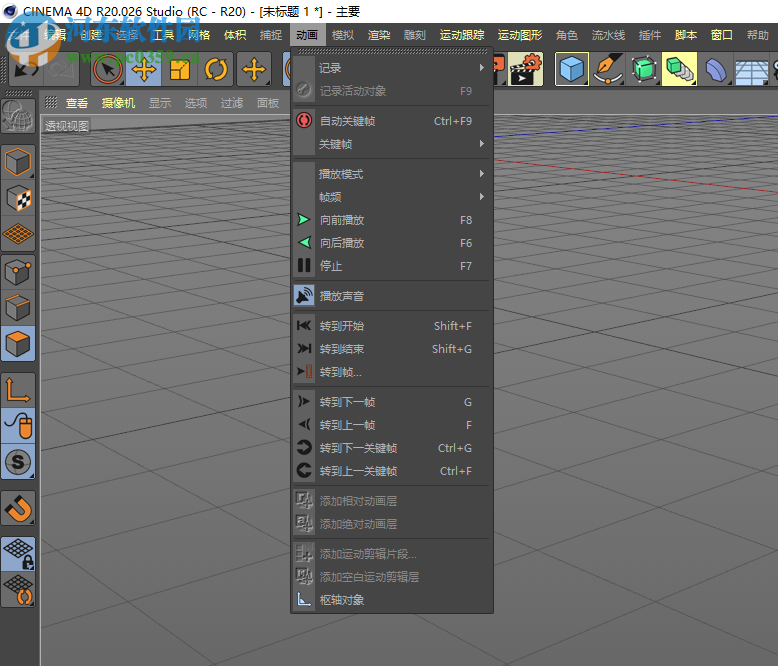Screen dimensions: 778x666
Task: Switch to Texture mode checkered cube
Action: click(18, 198)
